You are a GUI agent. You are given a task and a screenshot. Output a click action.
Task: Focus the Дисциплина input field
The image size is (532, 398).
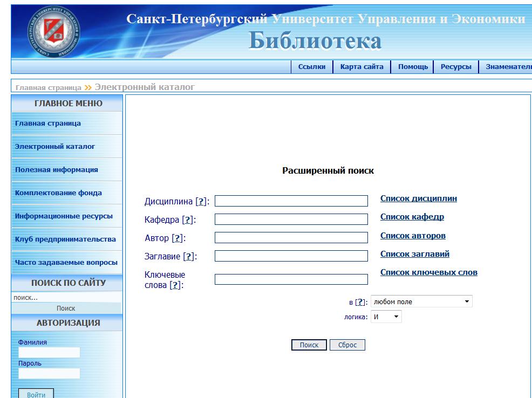pyautogui.click(x=291, y=201)
